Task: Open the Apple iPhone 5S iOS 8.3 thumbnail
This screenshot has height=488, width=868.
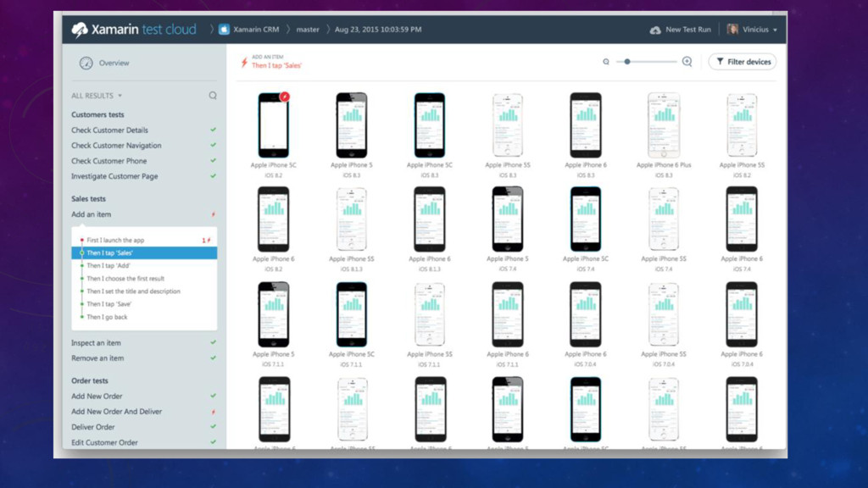Action: 508,125
